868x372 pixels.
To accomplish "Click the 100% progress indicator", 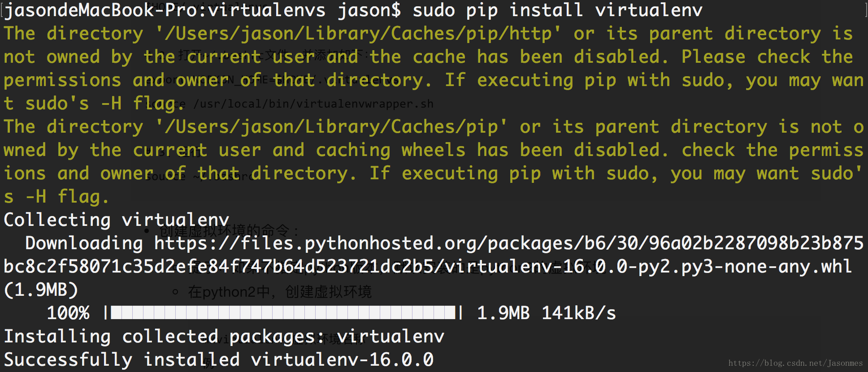I will [68, 313].
